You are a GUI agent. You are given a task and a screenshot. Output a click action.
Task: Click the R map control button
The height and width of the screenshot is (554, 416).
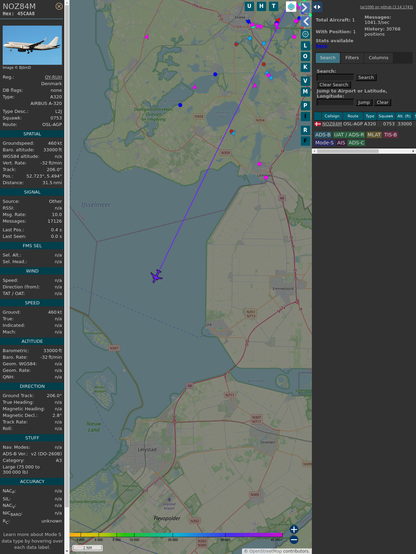click(x=305, y=130)
